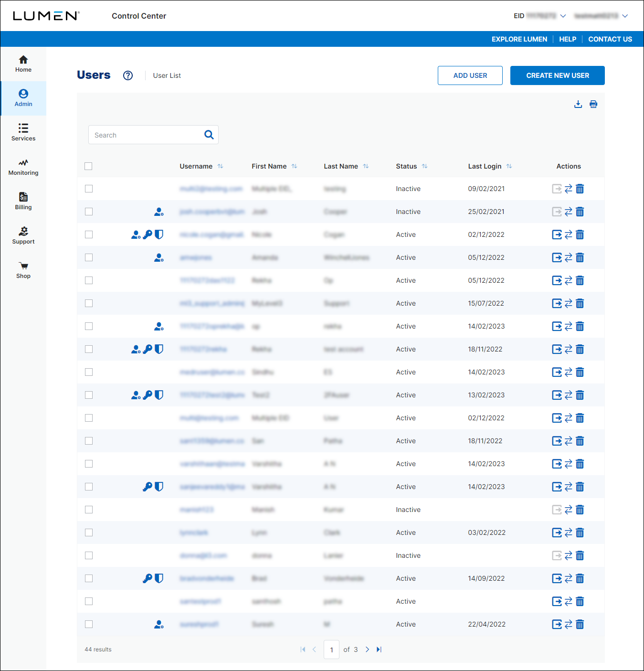This screenshot has width=644, height=671.
Task: Open the Users help question-mark icon
Action: 128,75
